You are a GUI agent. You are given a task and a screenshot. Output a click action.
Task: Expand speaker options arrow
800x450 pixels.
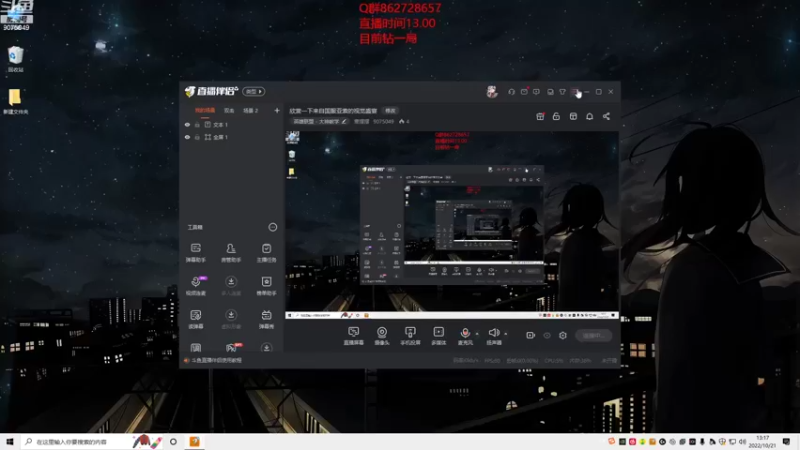click(x=506, y=334)
